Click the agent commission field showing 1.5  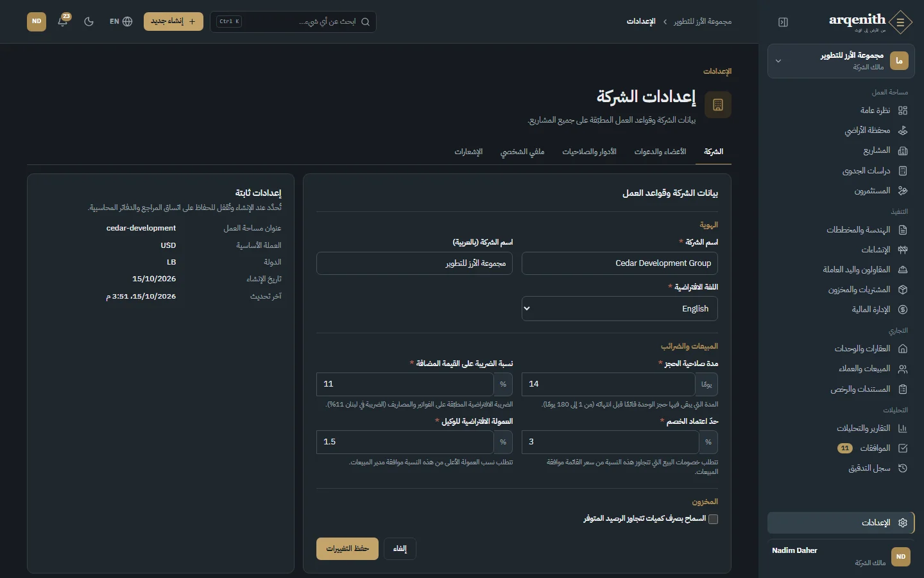[405, 442]
